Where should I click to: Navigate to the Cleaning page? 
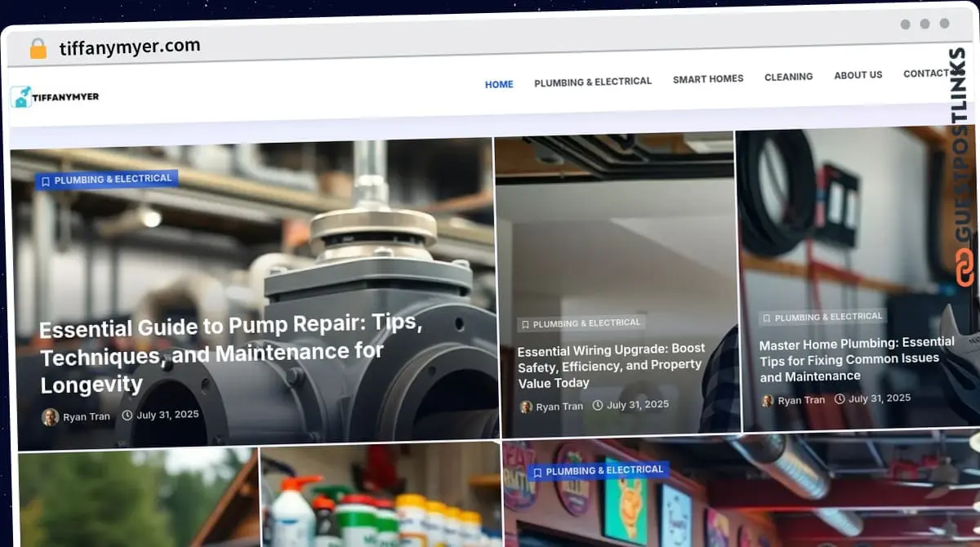(x=788, y=77)
